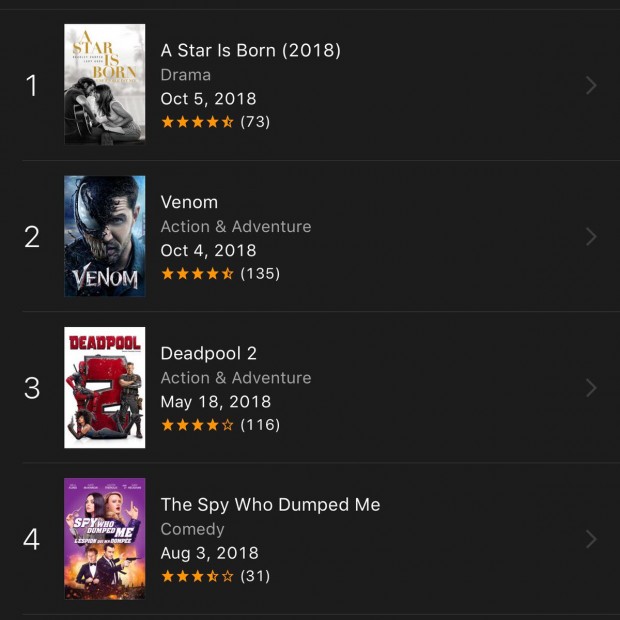Image resolution: width=620 pixels, height=620 pixels.
Task: Click the Drama genre label
Action: (x=186, y=75)
